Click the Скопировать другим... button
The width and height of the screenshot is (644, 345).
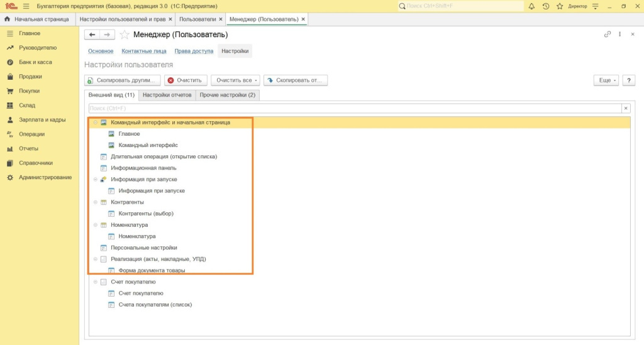122,80
